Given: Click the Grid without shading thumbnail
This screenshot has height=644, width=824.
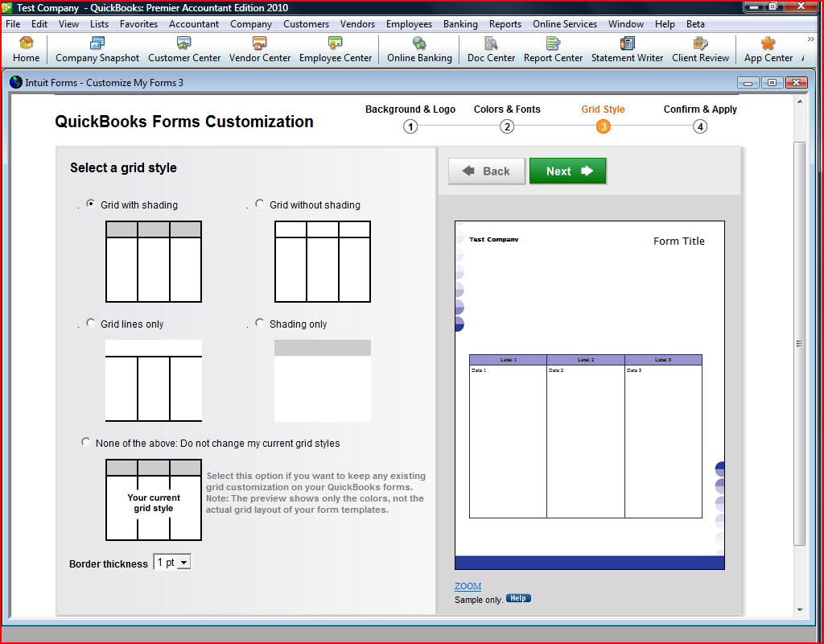Looking at the screenshot, I should click(323, 262).
